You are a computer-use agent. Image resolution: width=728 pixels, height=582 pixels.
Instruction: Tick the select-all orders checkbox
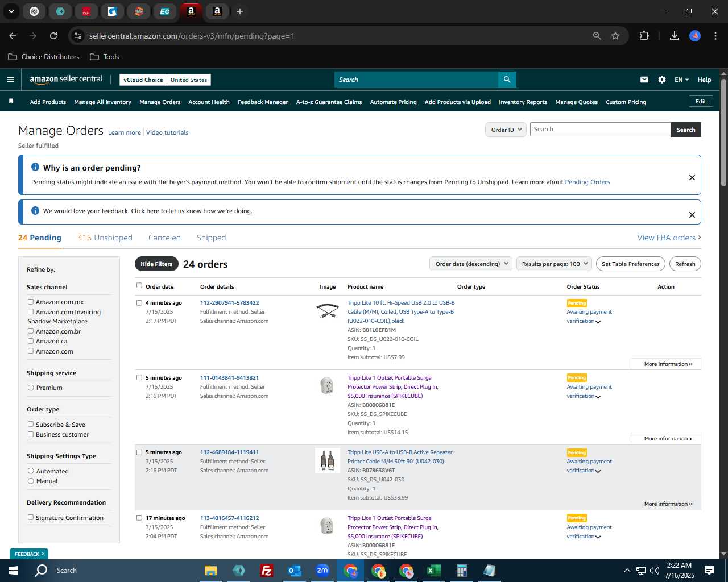(139, 286)
